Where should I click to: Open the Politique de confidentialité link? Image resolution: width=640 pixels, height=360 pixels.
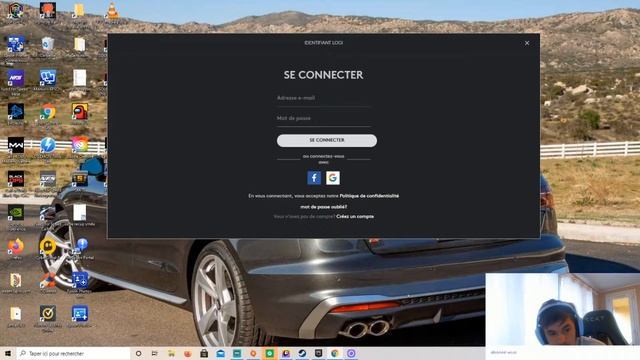369,196
